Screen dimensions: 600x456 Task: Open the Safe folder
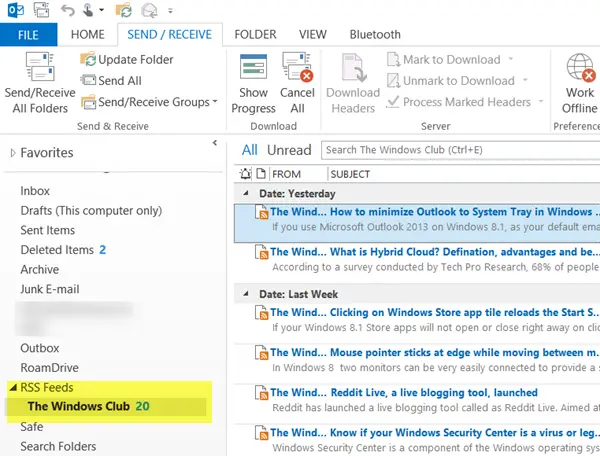coord(32,427)
